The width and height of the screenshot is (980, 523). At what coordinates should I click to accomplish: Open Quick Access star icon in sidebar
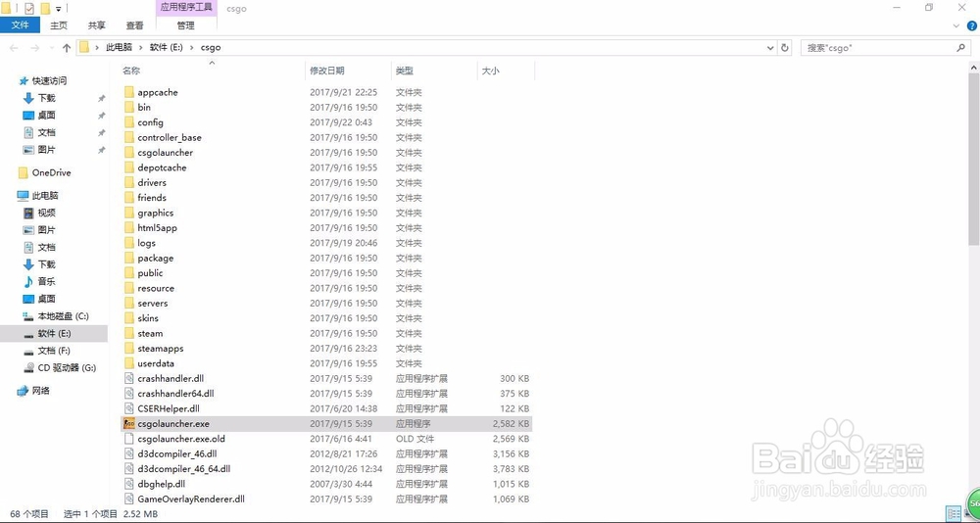coord(24,80)
